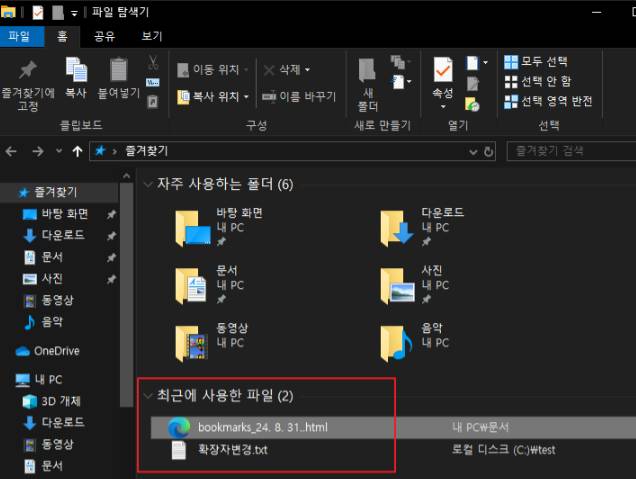Click the up arrow navigation icon

[77, 152]
